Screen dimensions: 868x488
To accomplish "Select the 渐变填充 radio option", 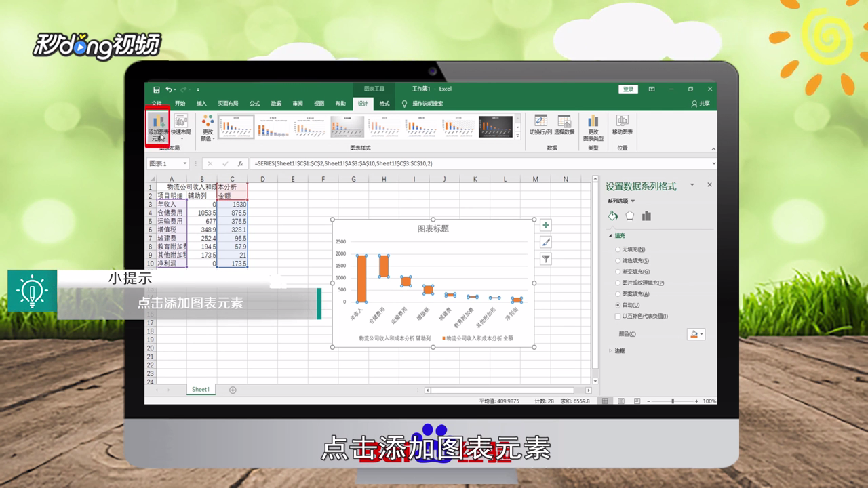I will click(617, 271).
